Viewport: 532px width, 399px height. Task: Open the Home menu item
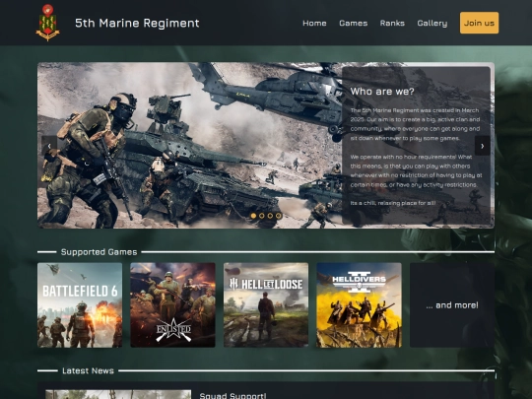tap(314, 23)
